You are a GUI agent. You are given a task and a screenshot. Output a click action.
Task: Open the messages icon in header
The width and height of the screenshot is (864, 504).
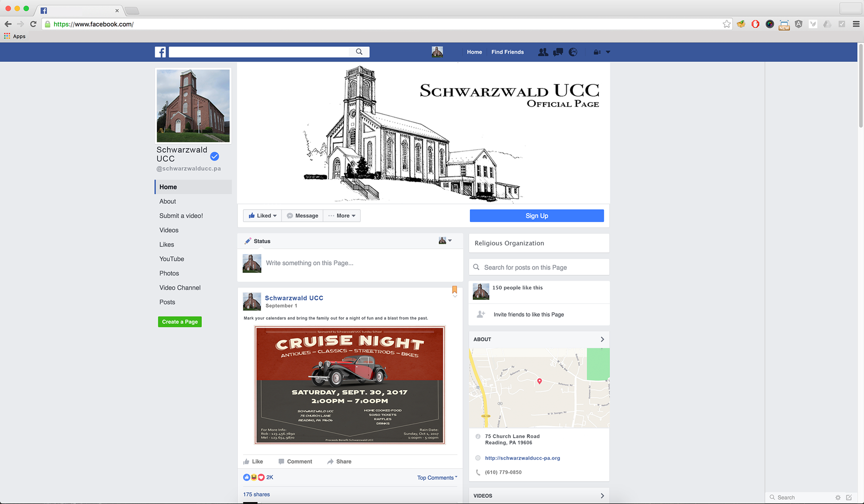[x=558, y=52]
